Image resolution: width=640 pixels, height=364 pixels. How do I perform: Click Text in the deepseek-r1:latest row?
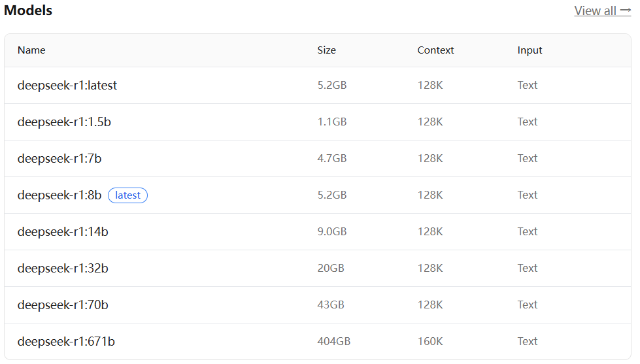pos(528,85)
